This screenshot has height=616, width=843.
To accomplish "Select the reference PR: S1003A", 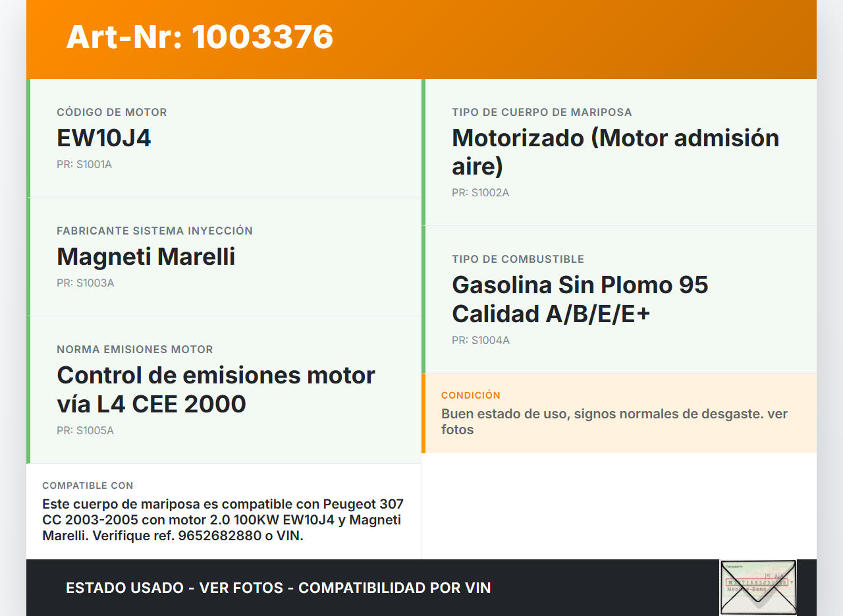I will 86,283.
